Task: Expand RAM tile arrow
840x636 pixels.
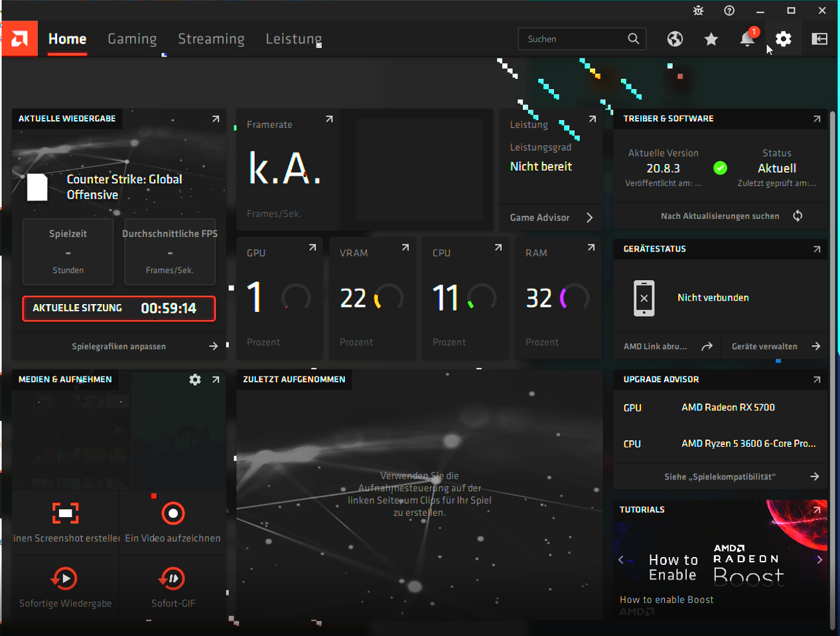Action: point(591,248)
